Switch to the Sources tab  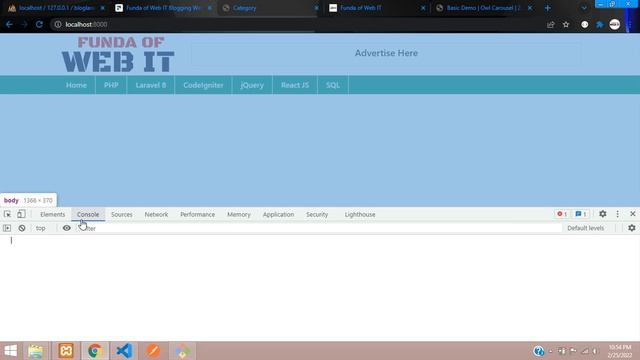pos(122,214)
